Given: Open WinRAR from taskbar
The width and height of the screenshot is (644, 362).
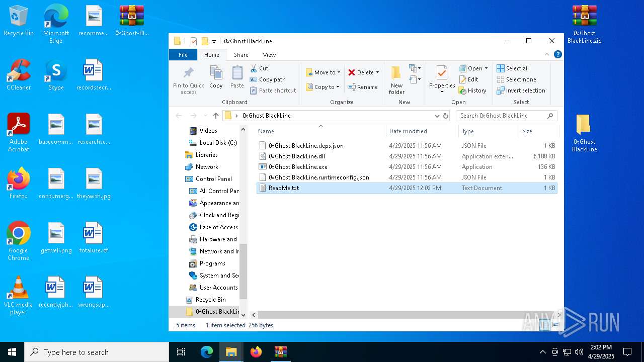Looking at the screenshot, I should tap(280, 352).
